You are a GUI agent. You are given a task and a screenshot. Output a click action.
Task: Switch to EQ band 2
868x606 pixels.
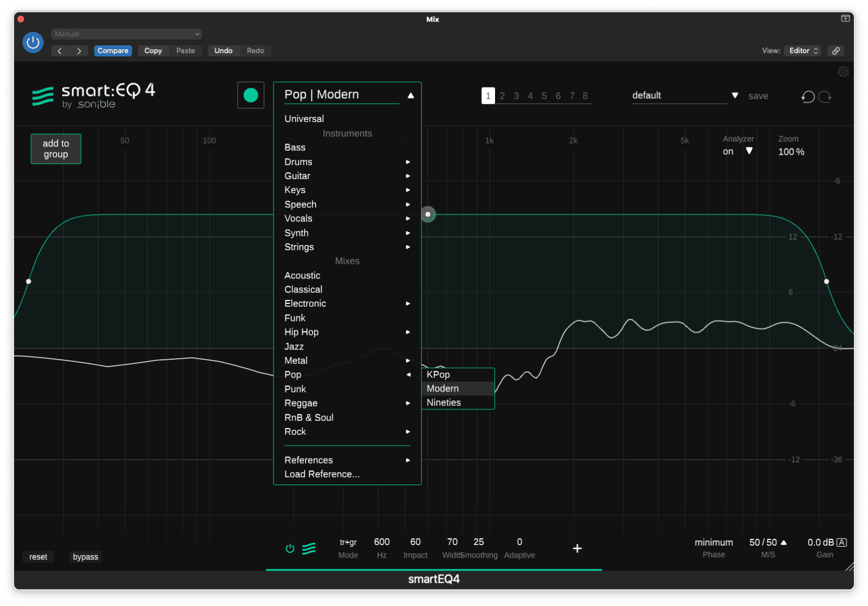pos(502,95)
